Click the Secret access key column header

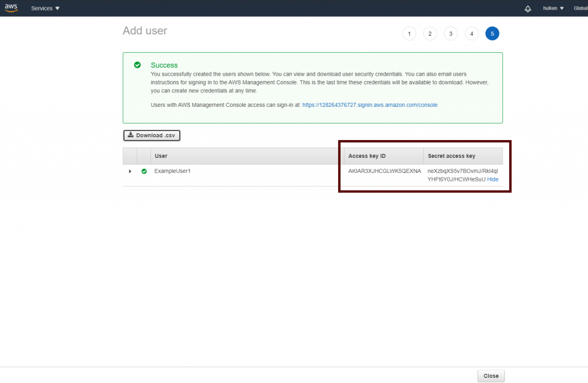tap(451, 156)
